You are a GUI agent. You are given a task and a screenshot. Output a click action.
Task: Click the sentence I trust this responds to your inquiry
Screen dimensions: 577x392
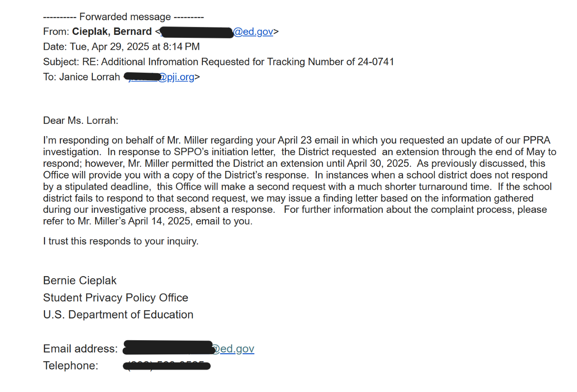[x=121, y=241]
